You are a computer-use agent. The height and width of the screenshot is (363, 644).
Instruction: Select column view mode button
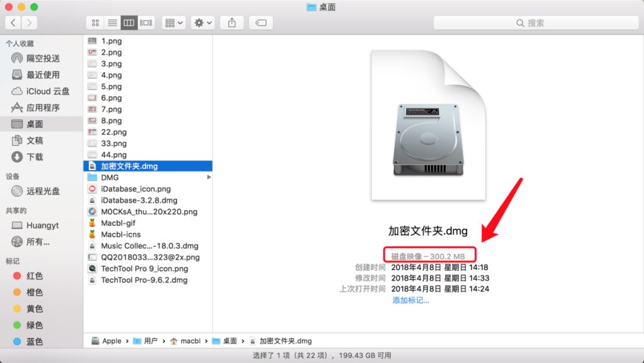tap(129, 23)
